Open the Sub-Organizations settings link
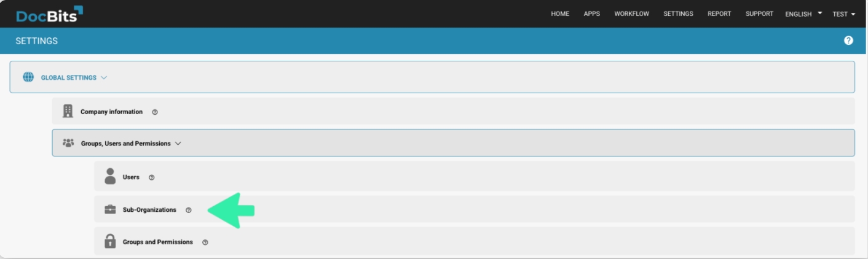This screenshot has width=868, height=259. coord(149,210)
